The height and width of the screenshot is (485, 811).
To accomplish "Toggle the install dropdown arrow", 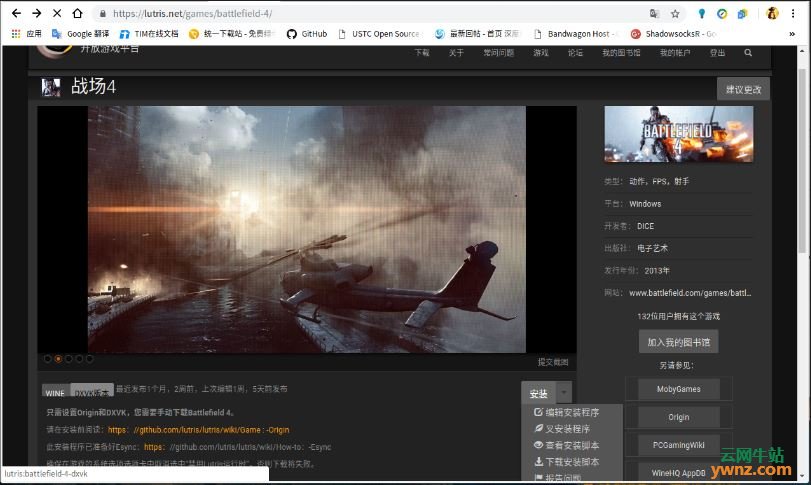I will pyautogui.click(x=564, y=393).
